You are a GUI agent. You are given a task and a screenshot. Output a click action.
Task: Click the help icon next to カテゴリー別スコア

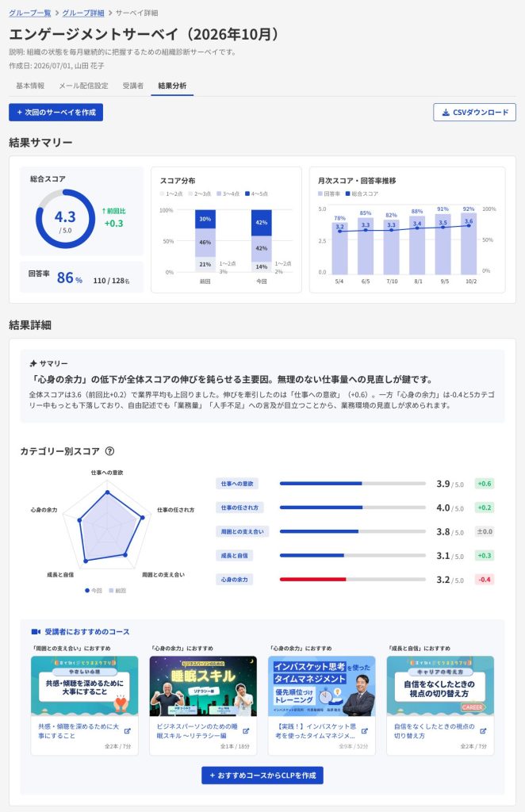click(x=109, y=451)
